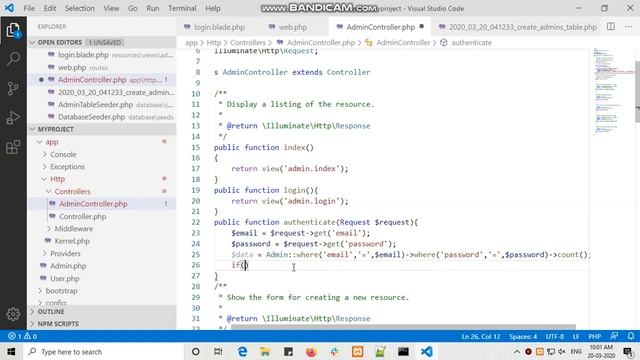Click Ln 26, Col 12 status entry
The height and width of the screenshot is (360, 640).
pos(481,336)
